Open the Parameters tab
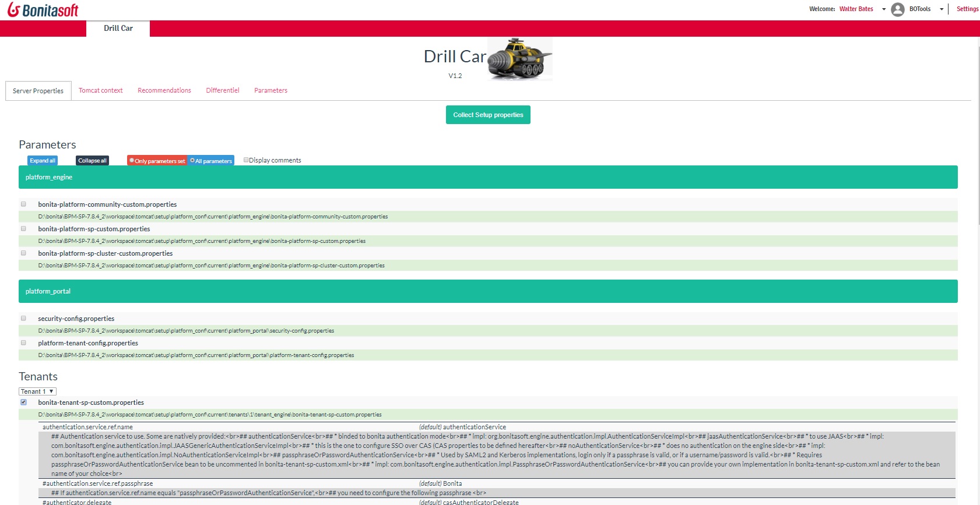This screenshot has height=505, width=980. 271,90
